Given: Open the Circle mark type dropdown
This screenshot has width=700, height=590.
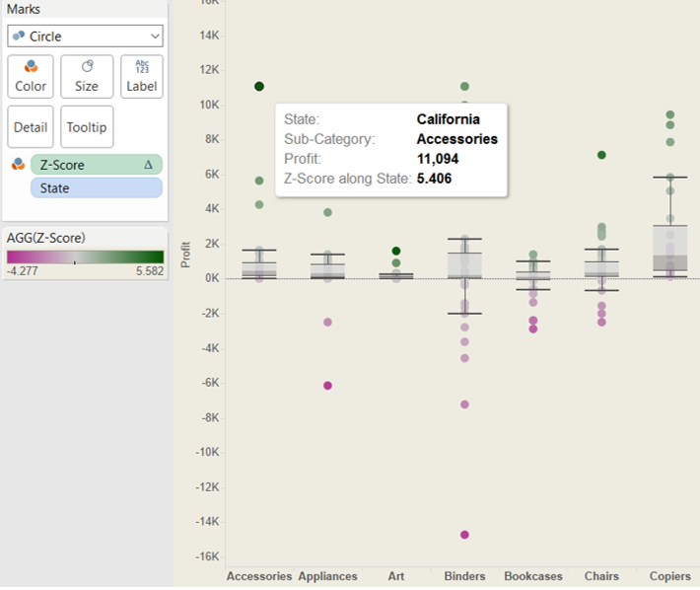Looking at the screenshot, I should (85, 37).
